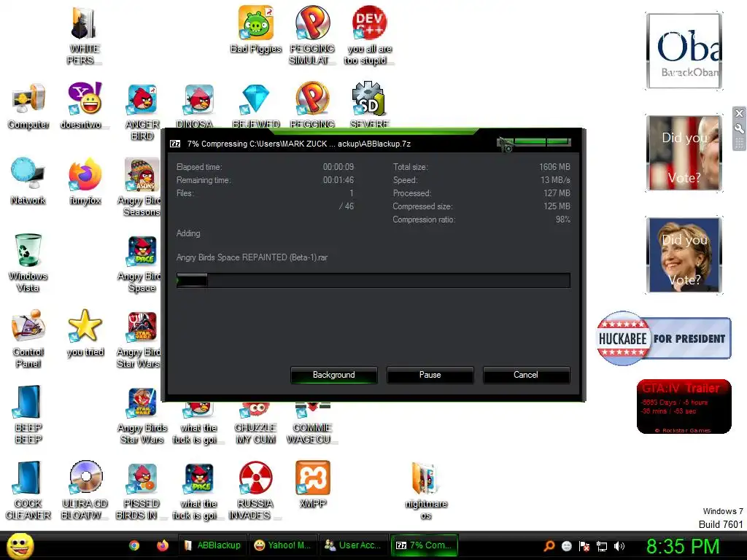Open the Bad Piggies desktop icon
Screen dimensions: 747x560
[256, 29]
